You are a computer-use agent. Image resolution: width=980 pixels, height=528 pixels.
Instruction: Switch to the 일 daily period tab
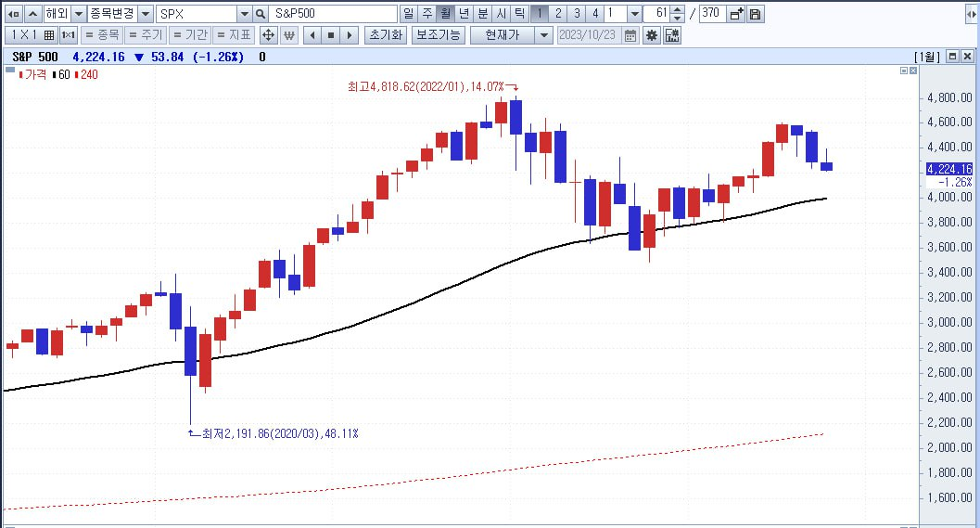[x=408, y=14]
